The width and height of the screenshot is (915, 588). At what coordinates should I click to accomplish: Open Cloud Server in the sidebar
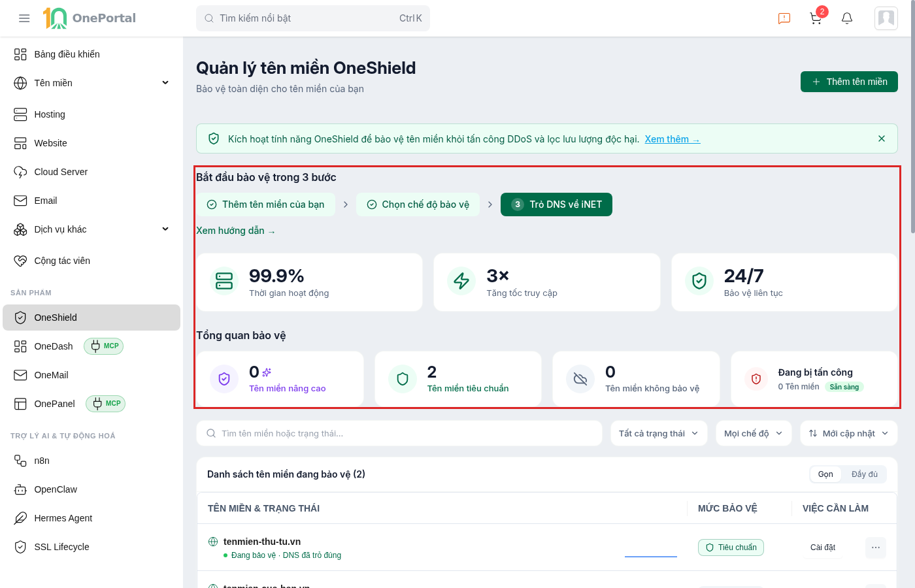click(91, 172)
